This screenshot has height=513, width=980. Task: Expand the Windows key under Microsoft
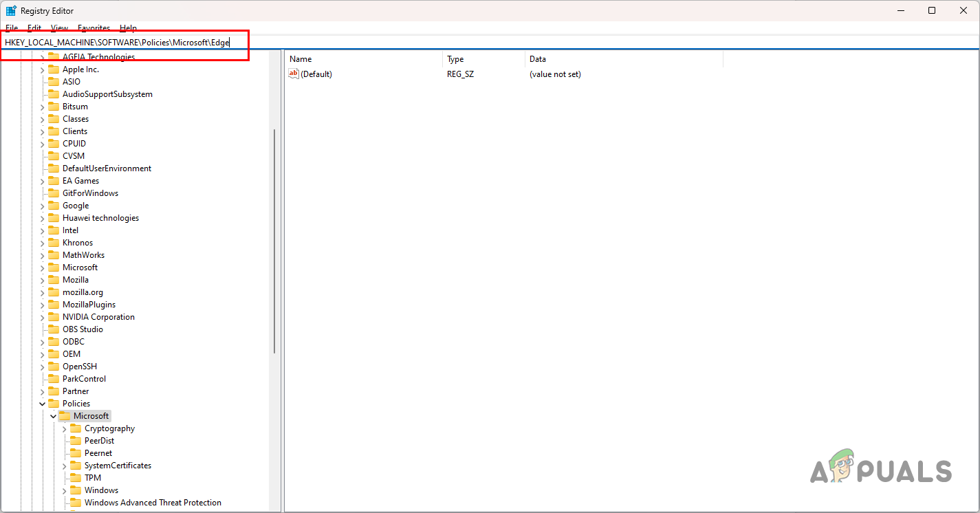pyautogui.click(x=64, y=490)
